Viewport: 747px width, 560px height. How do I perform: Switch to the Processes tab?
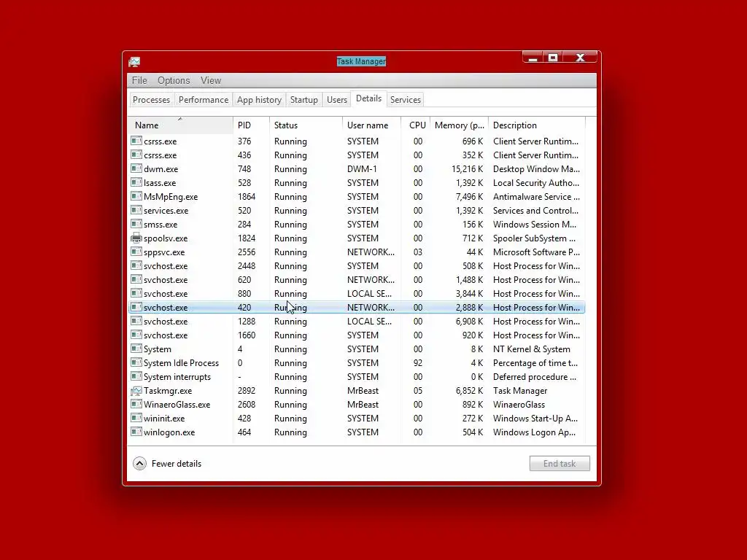click(152, 99)
